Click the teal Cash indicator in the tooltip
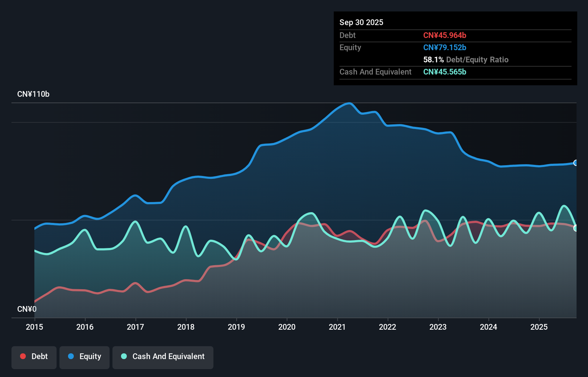Image resolution: width=588 pixels, height=377 pixels. [445, 72]
